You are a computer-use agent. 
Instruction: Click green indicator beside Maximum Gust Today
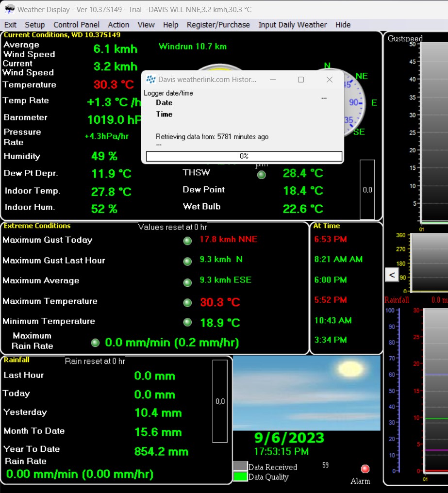pyautogui.click(x=187, y=241)
